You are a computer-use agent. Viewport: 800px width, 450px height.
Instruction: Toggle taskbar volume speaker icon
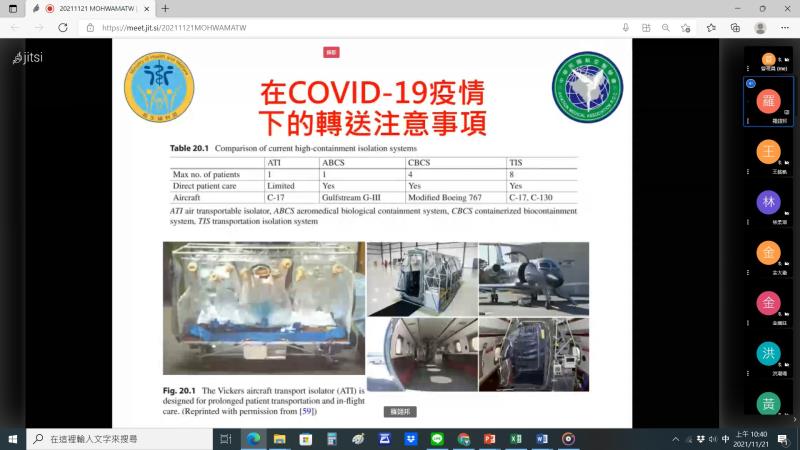[708, 438]
